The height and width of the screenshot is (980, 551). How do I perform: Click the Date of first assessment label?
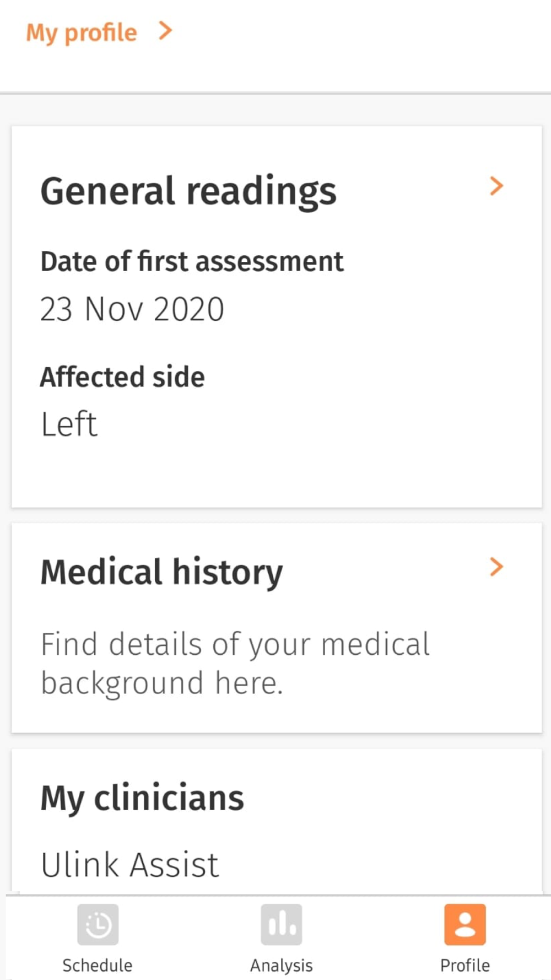[192, 261]
